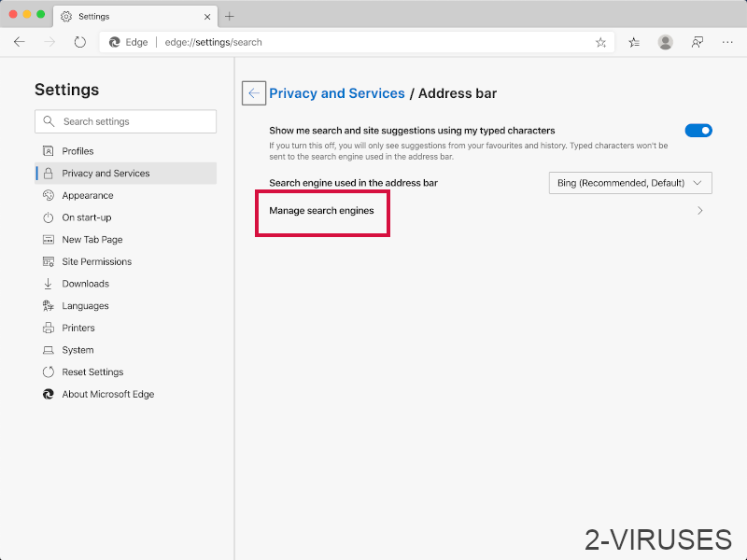Open Languages settings section
The image size is (747, 560).
click(x=126, y=306)
